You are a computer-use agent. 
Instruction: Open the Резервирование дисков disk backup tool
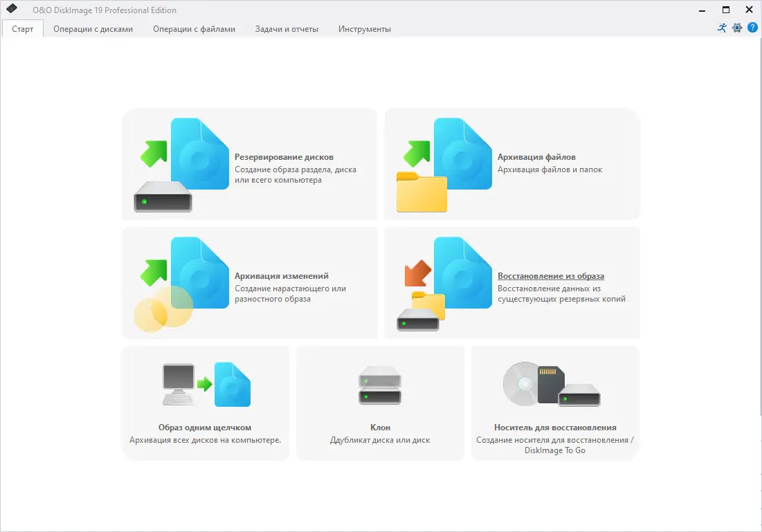pos(249,164)
